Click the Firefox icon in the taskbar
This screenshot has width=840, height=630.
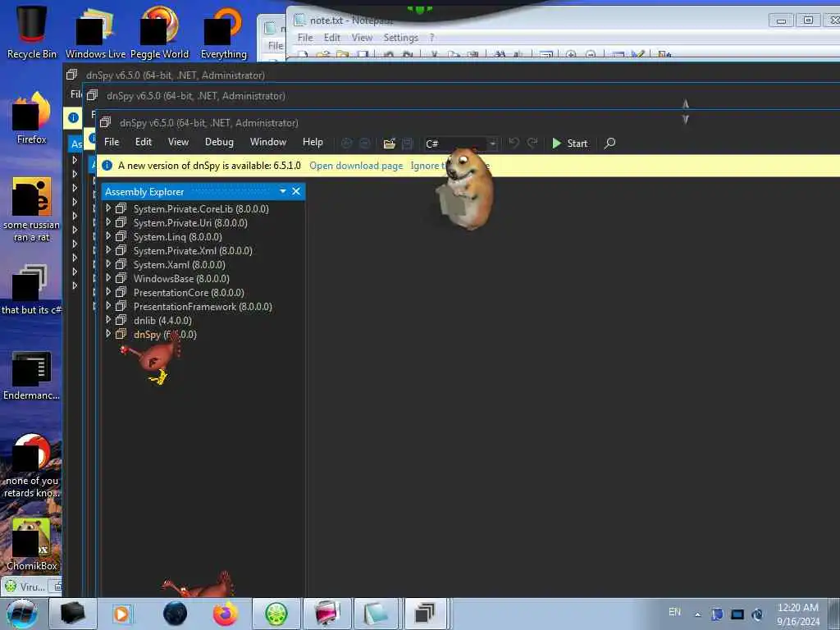click(226, 614)
